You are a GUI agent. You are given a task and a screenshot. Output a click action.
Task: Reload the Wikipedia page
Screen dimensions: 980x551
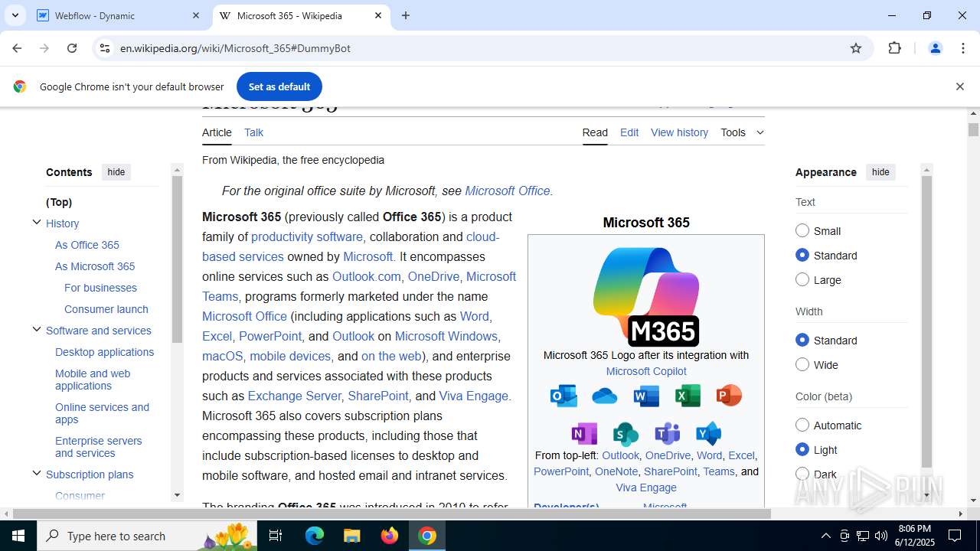(x=72, y=48)
